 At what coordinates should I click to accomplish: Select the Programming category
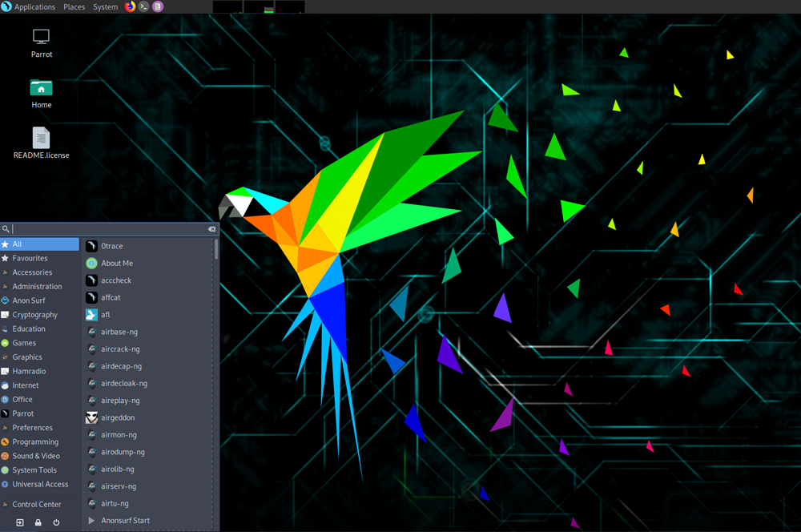pyautogui.click(x=40, y=442)
